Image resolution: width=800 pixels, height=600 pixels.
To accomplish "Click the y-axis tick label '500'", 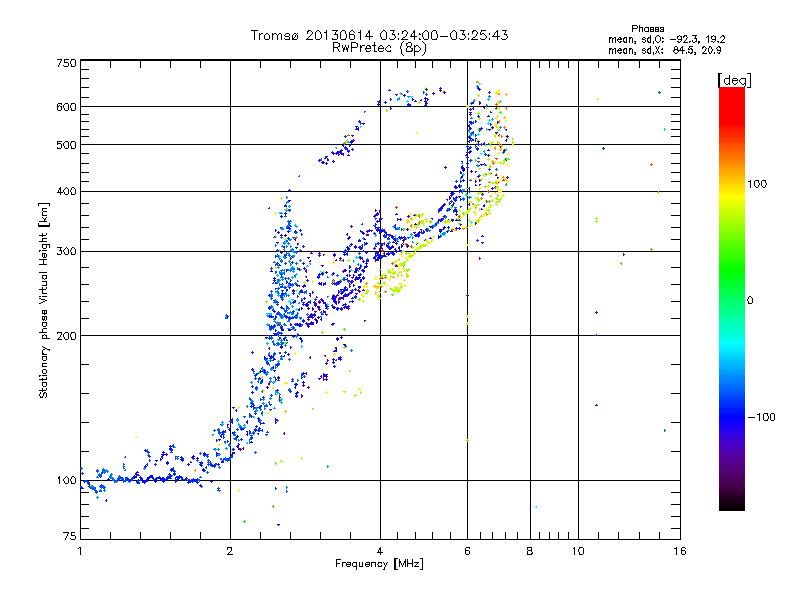I will 67,145.
